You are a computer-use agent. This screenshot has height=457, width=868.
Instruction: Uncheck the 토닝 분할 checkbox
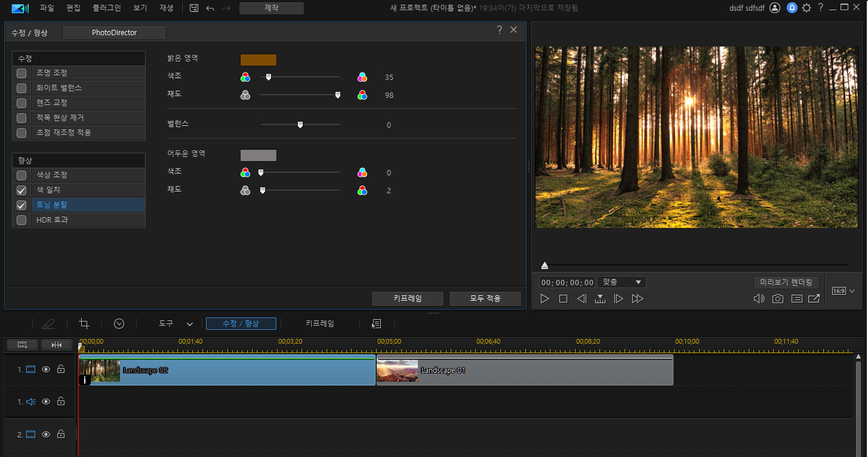21,205
